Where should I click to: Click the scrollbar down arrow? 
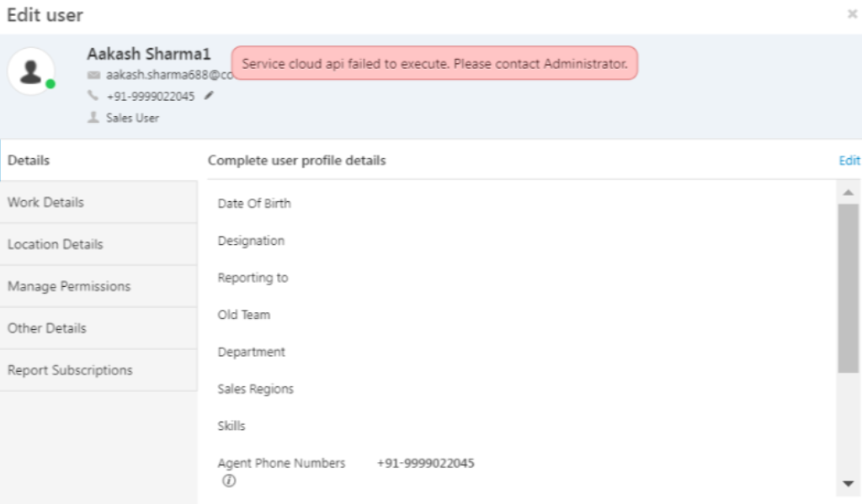[849, 484]
